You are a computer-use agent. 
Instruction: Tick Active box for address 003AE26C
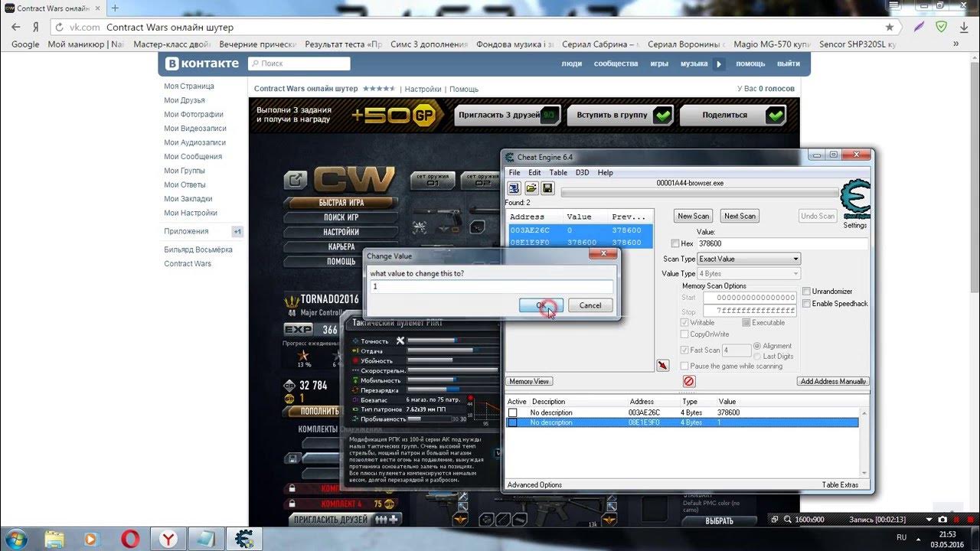pyautogui.click(x=512, y=412)
